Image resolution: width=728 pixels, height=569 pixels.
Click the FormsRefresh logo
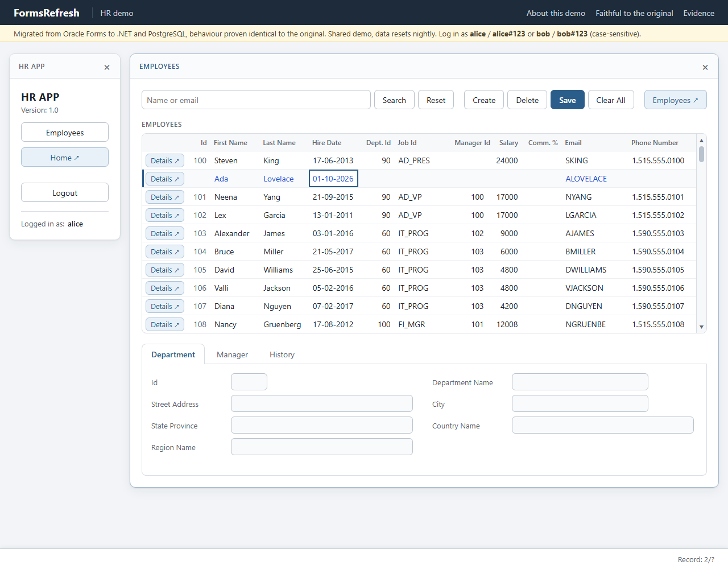pyautogui.click(x=47, y=13)
